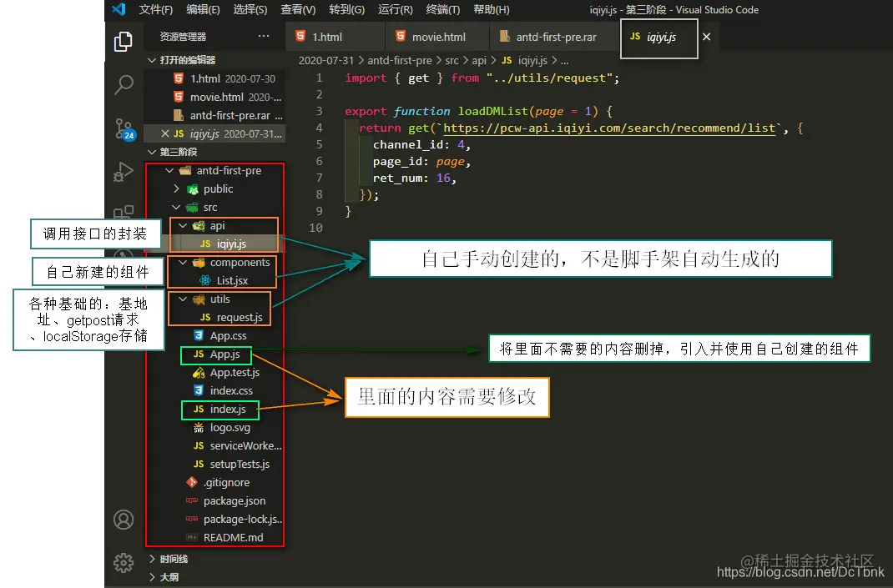Open Source Control view showing 24 changes
This screenshot has width=893, height=588.
coord(124,129)
